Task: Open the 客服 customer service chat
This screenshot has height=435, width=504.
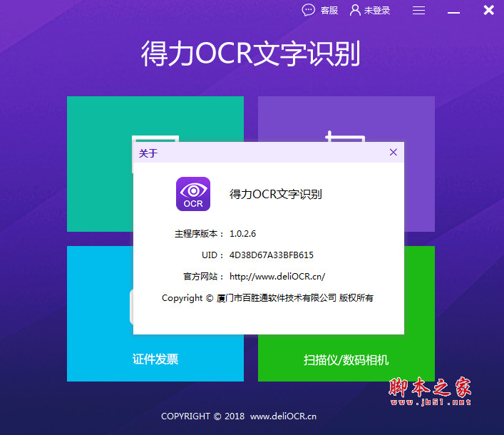Action: pyautogui.click(x=320, y=10)
